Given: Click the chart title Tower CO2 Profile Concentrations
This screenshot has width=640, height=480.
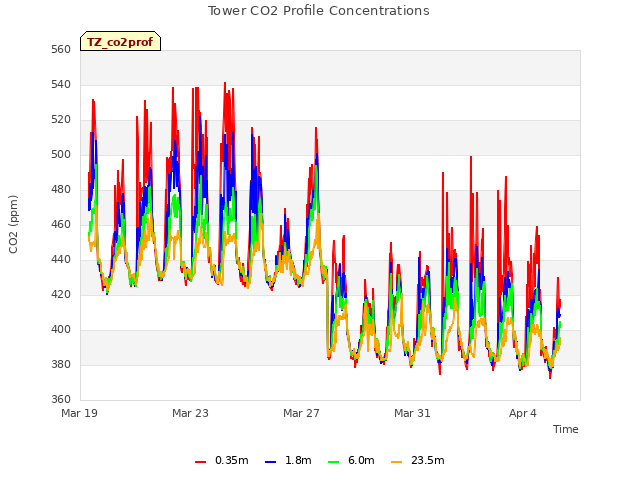Looking at the screenshot, I should point(318,11).
